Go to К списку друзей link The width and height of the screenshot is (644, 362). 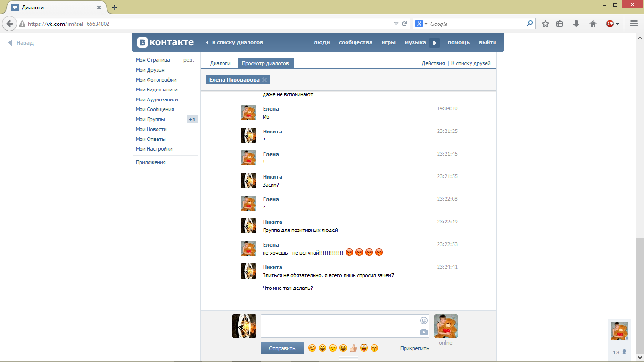(471, 63)
